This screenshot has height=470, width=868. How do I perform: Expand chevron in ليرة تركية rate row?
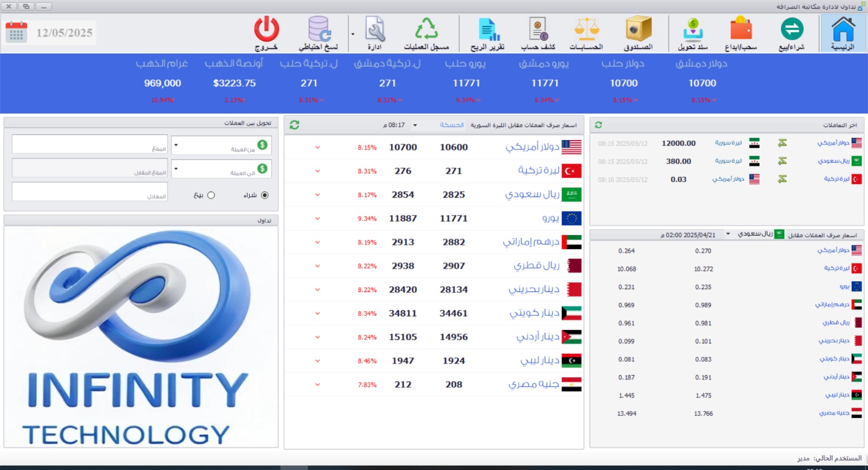(317, 171)
